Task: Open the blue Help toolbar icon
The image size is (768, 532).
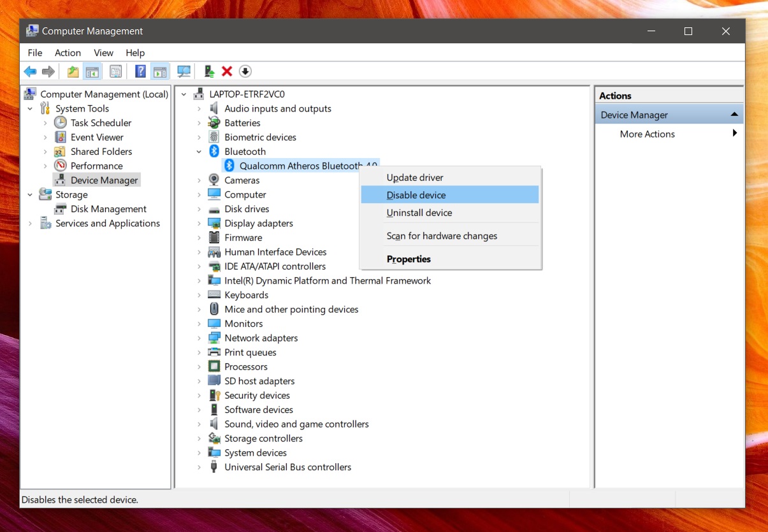Action: [x=141, y=71]
